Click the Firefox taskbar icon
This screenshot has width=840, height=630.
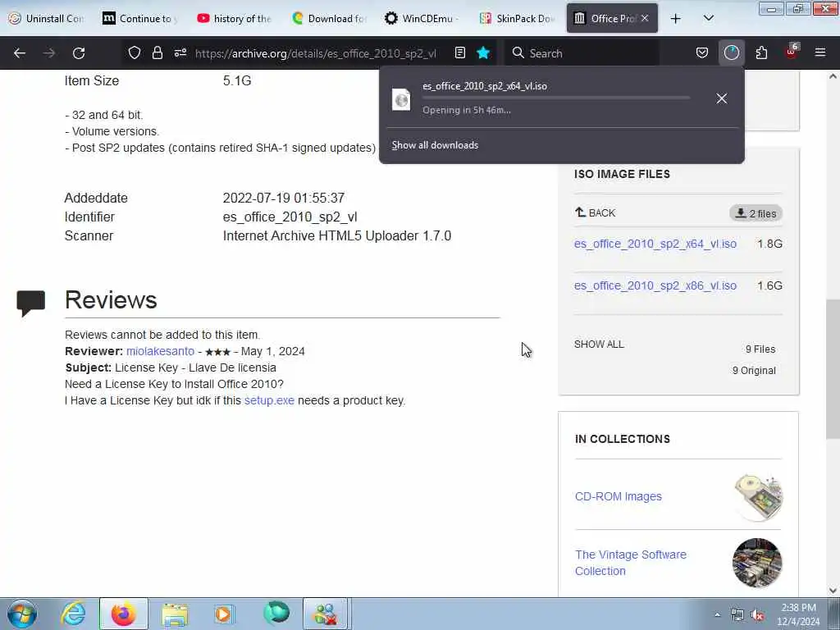[x=123, y=614]
